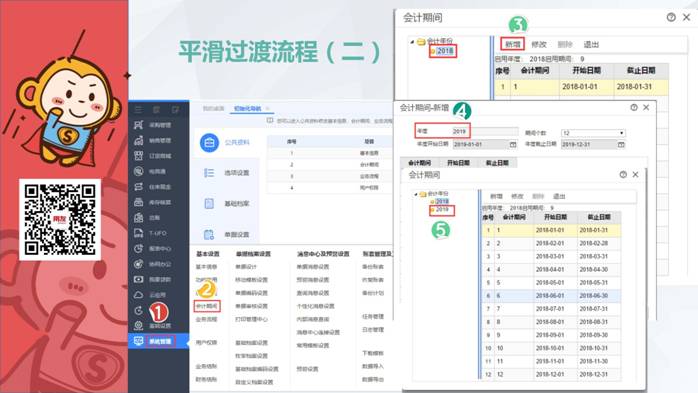The height and width of the screenshot is (393, 698).
Task: Click 新增 in bottom 会计期间 window
Action: tap(496, 196)
